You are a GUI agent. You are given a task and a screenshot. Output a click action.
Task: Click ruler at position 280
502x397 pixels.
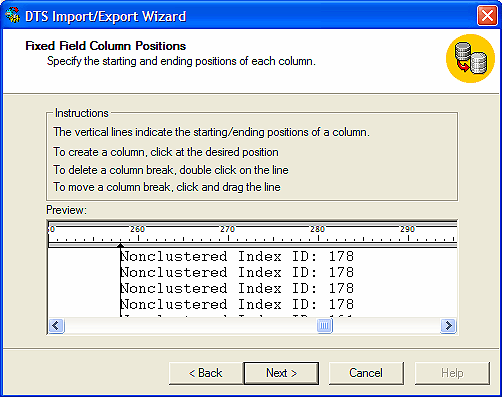[318, 229]
